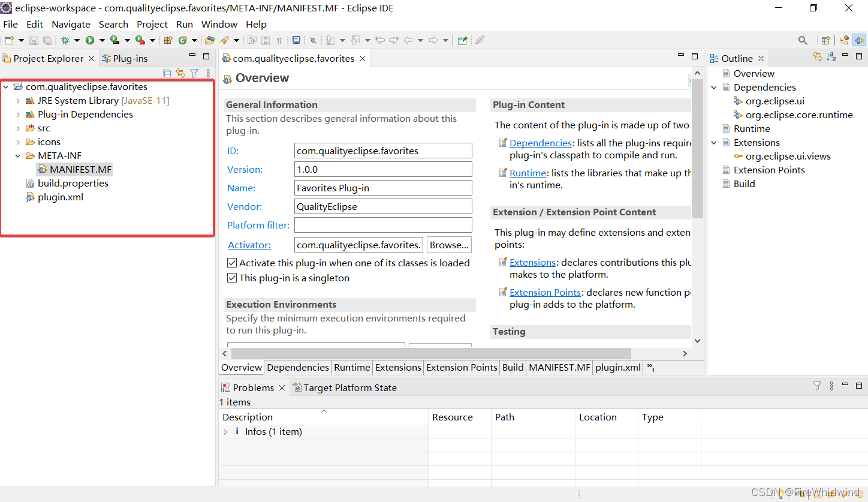Screen dimensions: 868x502
Task: Collapse com.qualityeclipse.favorites project node
Action: (x=6, y=87)
